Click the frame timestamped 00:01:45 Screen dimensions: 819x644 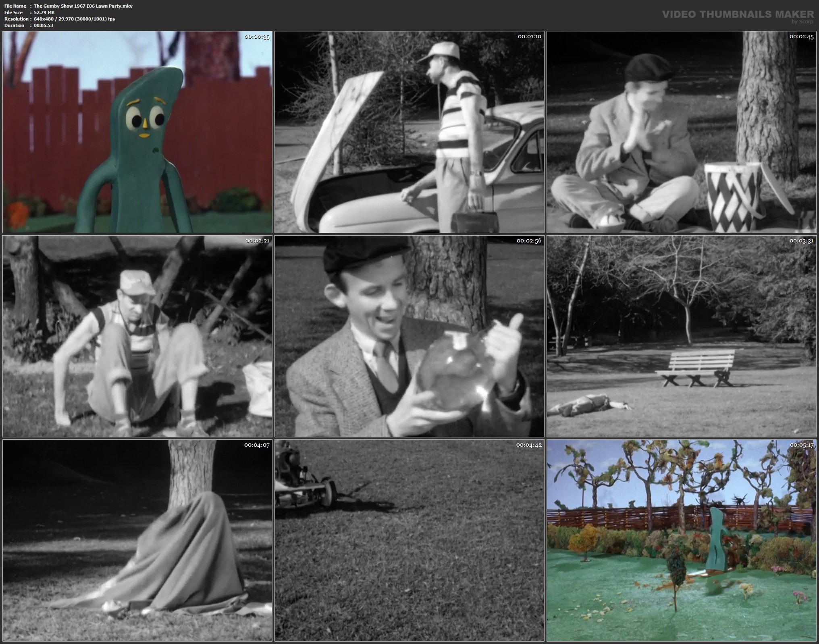[682, 132]
